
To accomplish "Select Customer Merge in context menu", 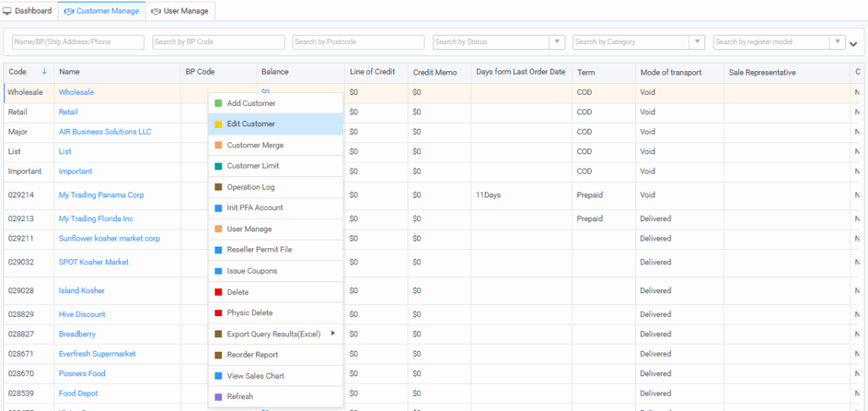I will 255,146.
